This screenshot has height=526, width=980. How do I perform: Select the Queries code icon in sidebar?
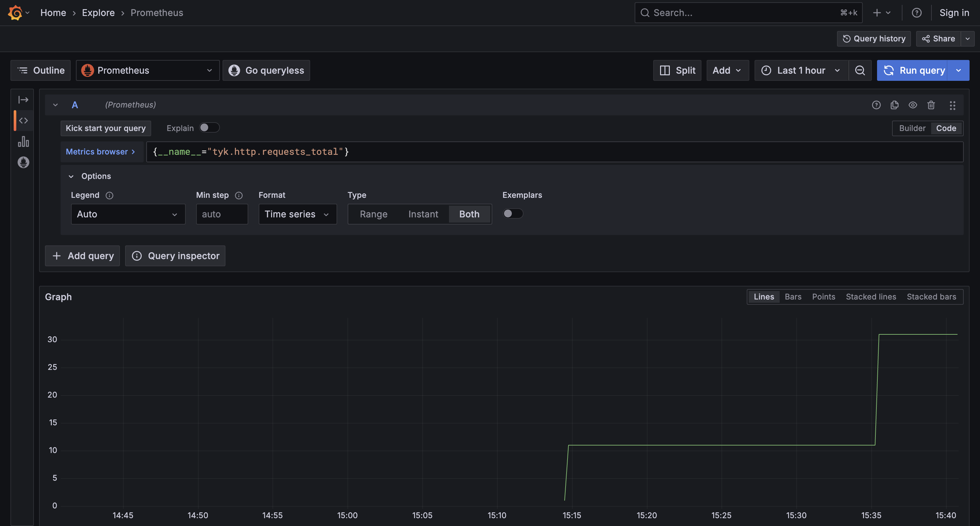tap(23, 121)
